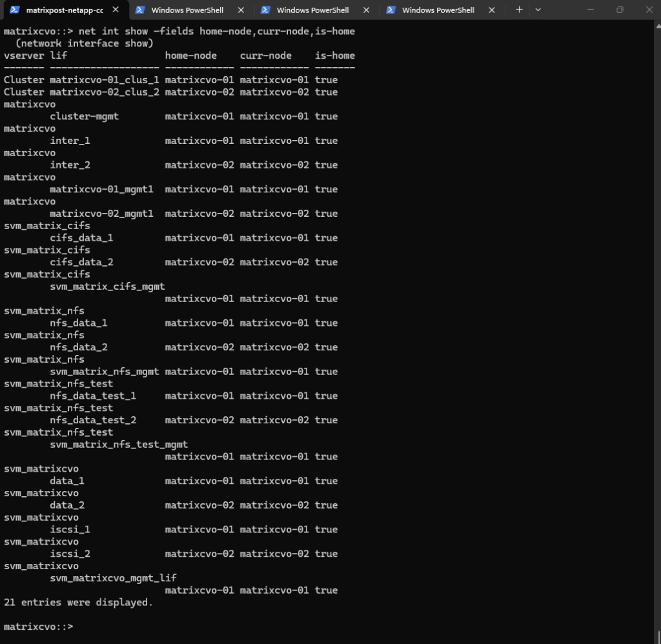Activate the last Windows PowerShell tab
Screen dimensions: 661x644
click(x=438, y=10)
